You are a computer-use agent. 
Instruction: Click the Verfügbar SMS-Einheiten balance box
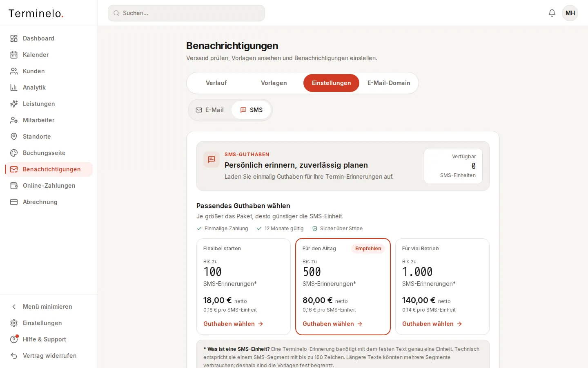(453, 166)
